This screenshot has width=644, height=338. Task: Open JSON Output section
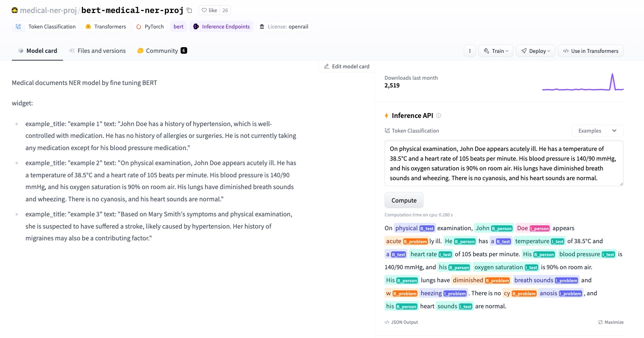coord(401,322)
